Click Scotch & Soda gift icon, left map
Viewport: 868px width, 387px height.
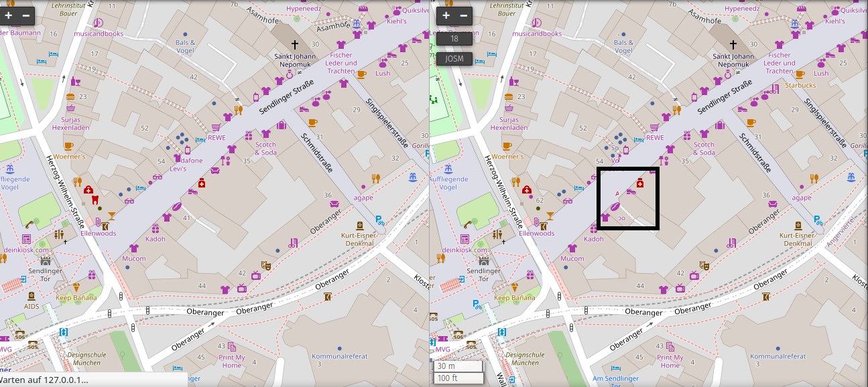[248, 136]
